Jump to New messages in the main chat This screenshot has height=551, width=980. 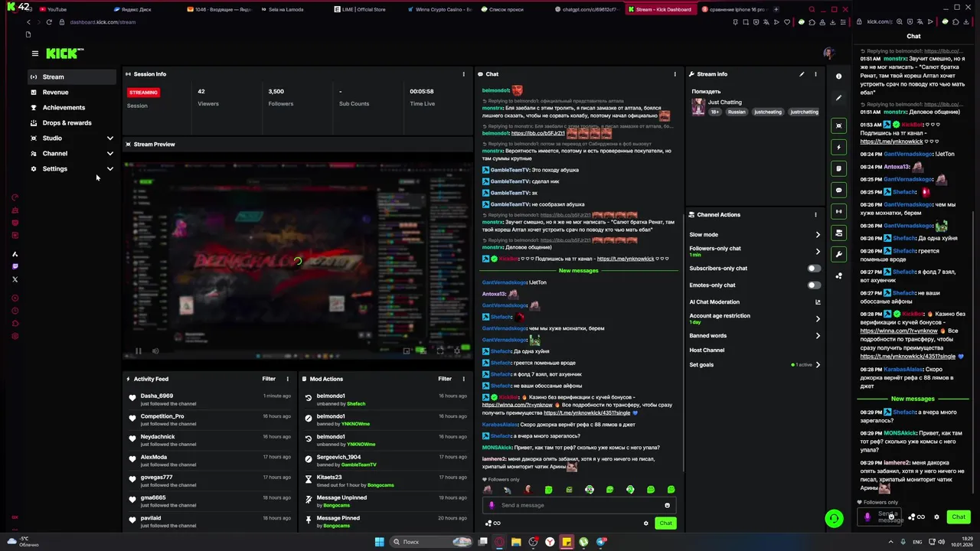[578, 271]
